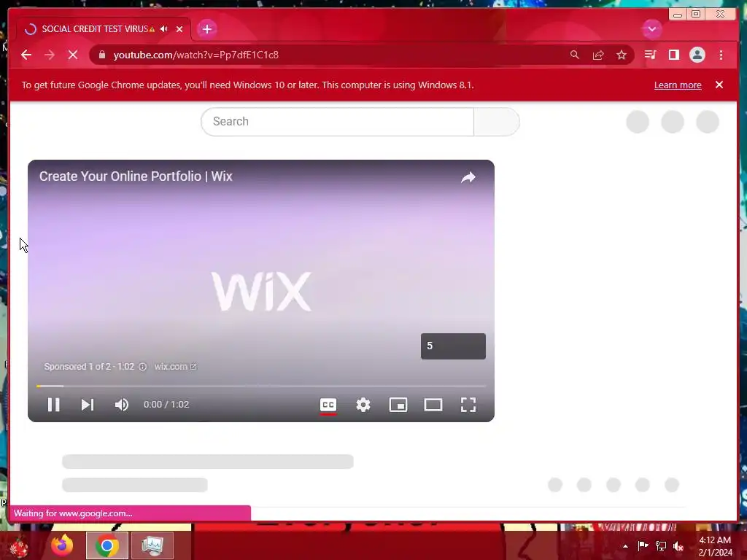Share this page using the share icon
The width and height of the screenshot is (747, 560).
coord(598,55)
